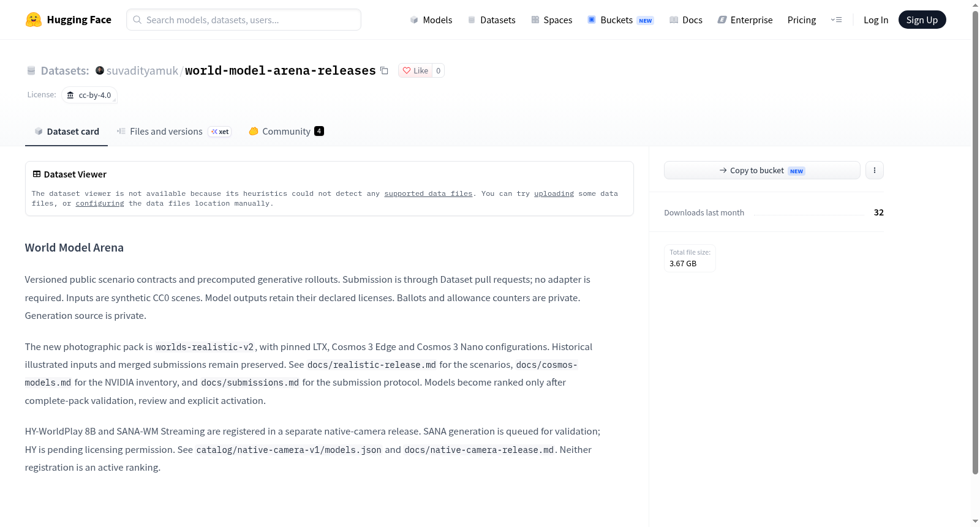Screen dimensions: 980x527
Task: Follow the uploading link
Action: [554, 193]
